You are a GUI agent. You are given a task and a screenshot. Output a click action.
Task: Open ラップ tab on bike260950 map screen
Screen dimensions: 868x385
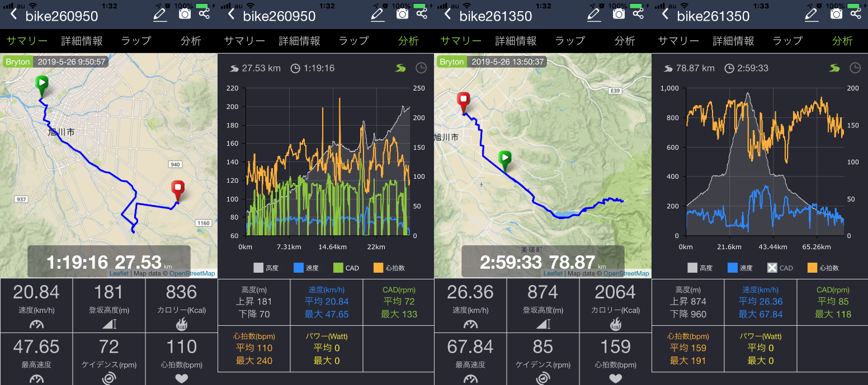pos(136,41)
